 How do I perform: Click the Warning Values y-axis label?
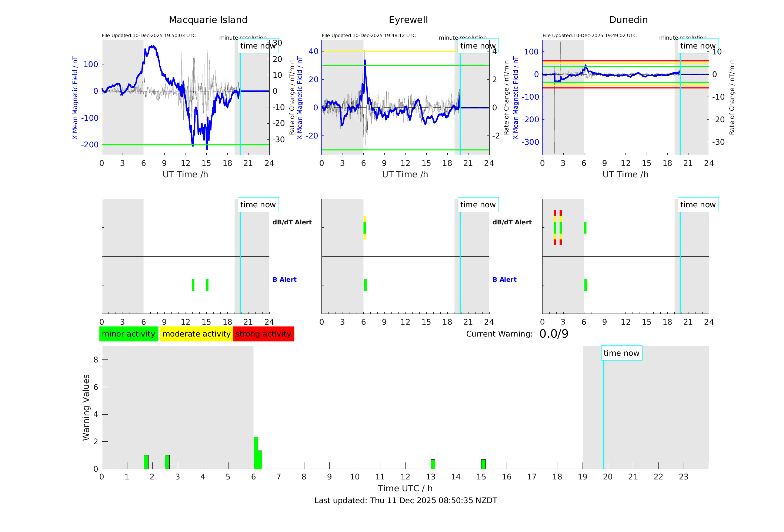[86, 407]
